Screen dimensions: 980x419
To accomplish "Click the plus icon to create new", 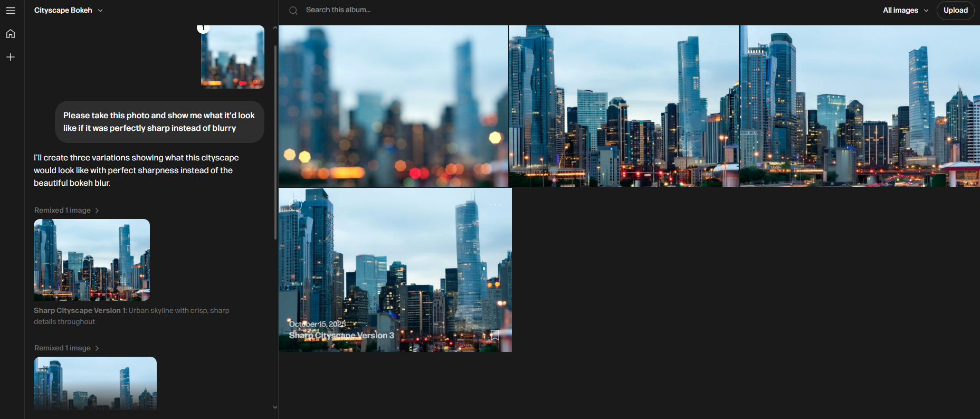I will coord(11,57).
